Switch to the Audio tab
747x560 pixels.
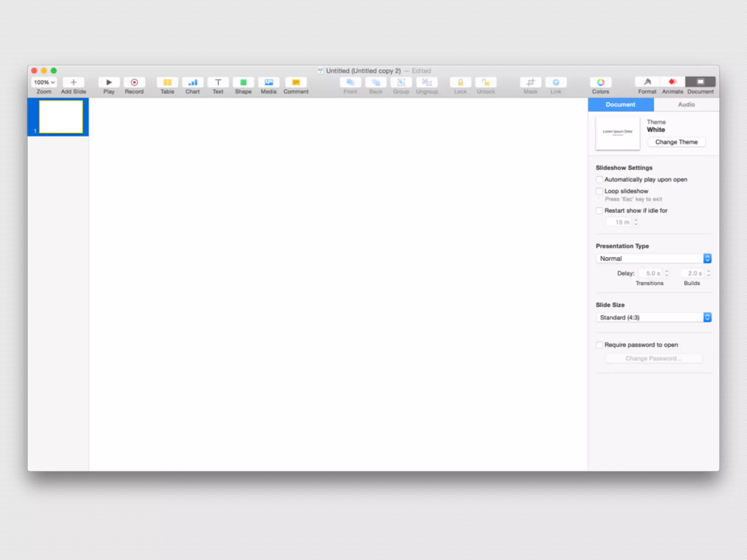[x=686, y=105]
